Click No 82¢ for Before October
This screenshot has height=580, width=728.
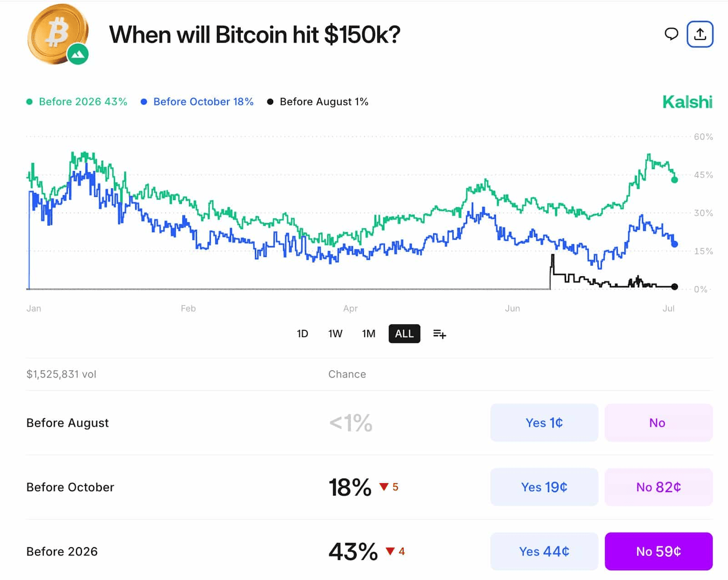click(658, 487)
